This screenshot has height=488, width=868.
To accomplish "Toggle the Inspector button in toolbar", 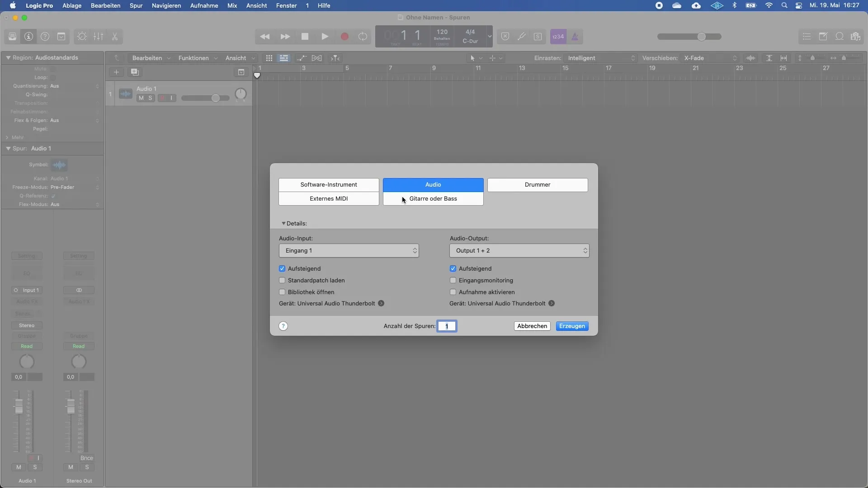I will click(28, 37).
